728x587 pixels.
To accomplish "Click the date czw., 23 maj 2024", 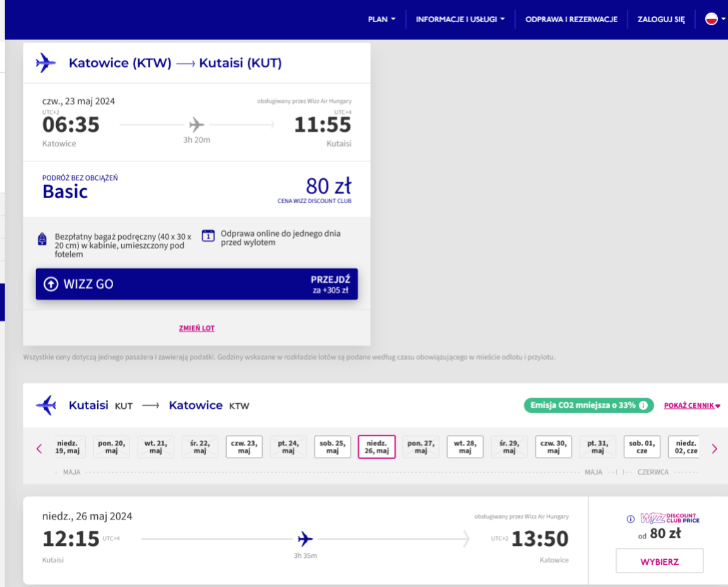I will click(78, 101).
